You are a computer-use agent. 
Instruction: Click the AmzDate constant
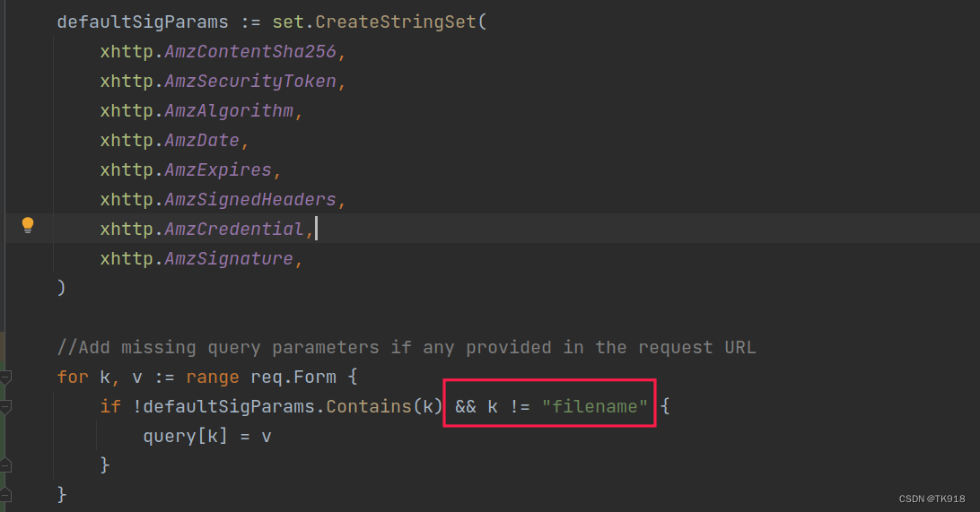click(x=202, y=141)
